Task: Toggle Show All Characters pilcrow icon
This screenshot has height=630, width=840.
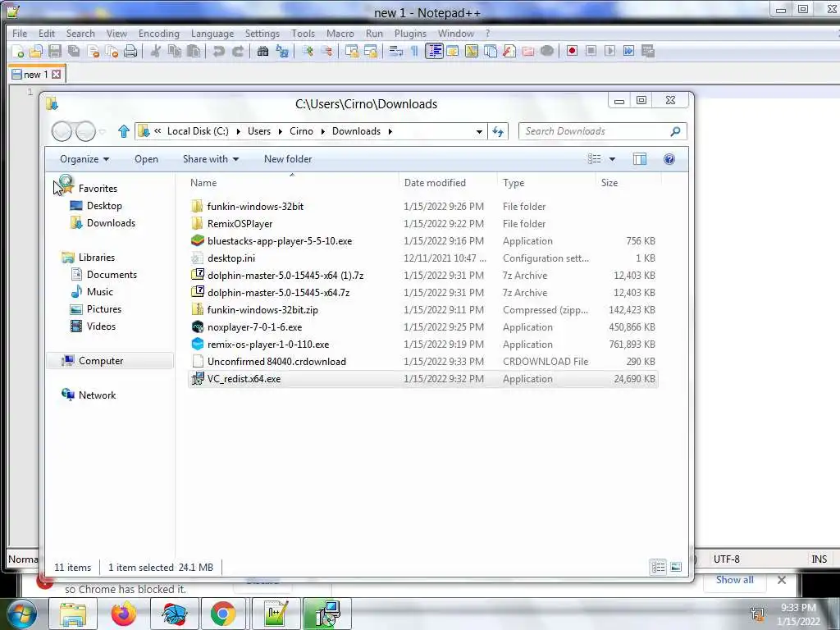Action: [414, 51]
